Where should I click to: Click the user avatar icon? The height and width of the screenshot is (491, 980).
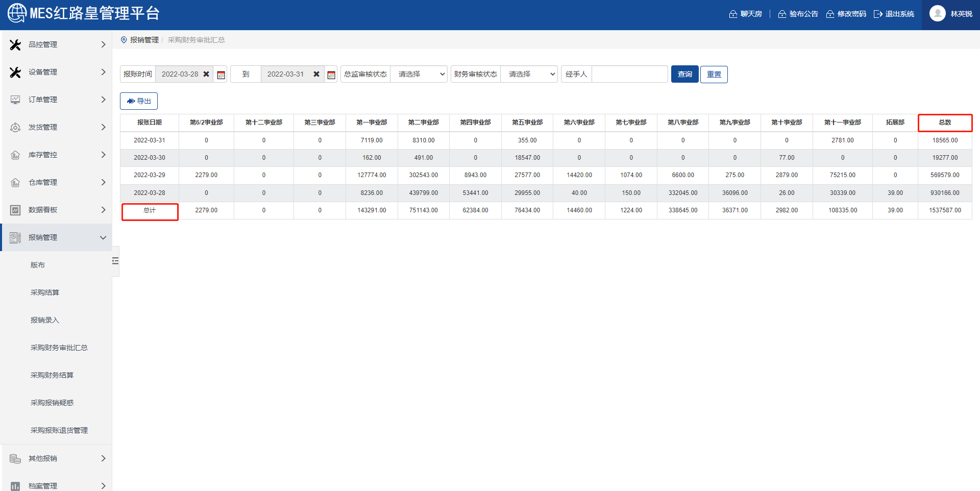(937, 14)
